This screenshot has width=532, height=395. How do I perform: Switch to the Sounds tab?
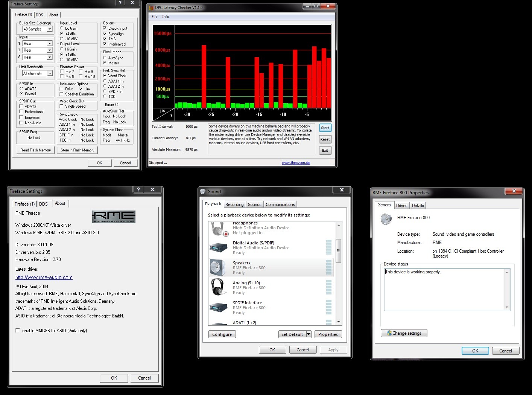pyautogui.click(x=254, y=204)
